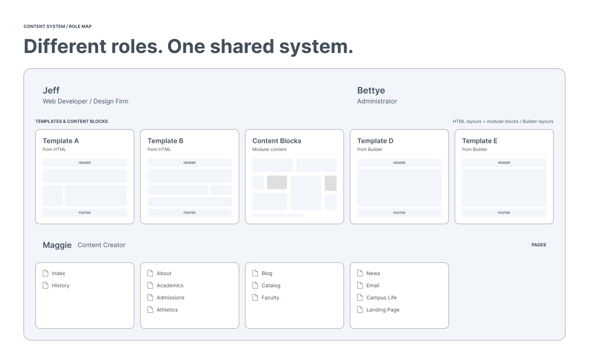Click 'Modular content' subtitle in Content Blocks
Viewport: 589px width, 364px height.
click(269, 149)
